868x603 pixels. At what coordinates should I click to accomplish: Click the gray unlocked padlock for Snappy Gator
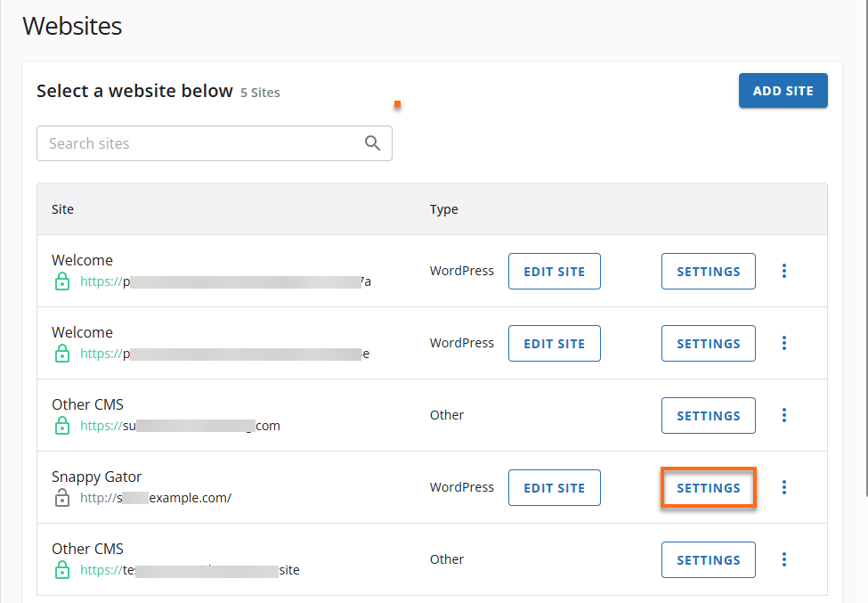[62, 497]
